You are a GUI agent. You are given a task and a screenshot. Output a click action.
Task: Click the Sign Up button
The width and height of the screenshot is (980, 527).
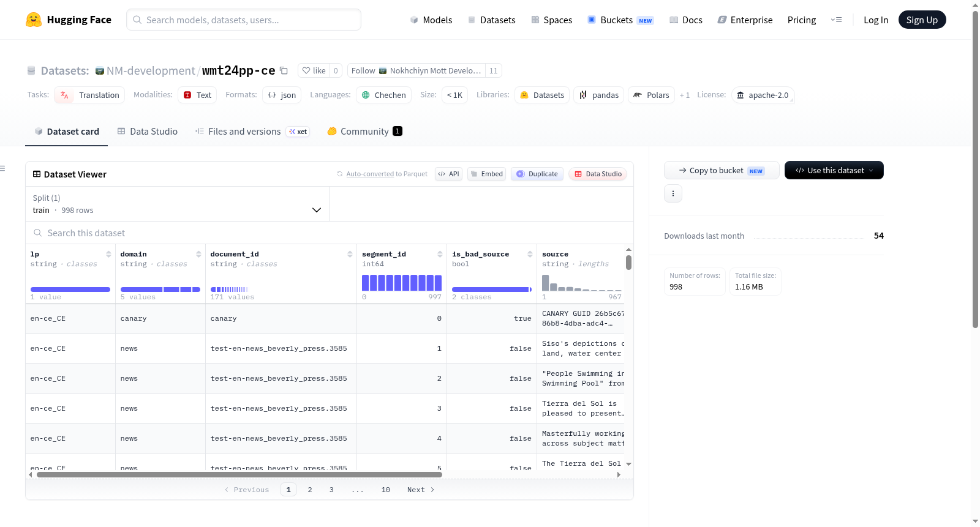click(922, 20)
